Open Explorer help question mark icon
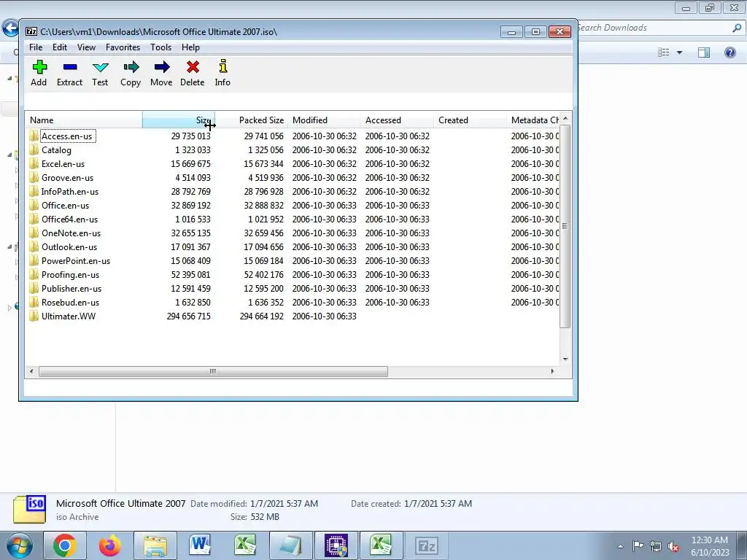The height and width of the screenshot is (560, 747). (729, 52)
